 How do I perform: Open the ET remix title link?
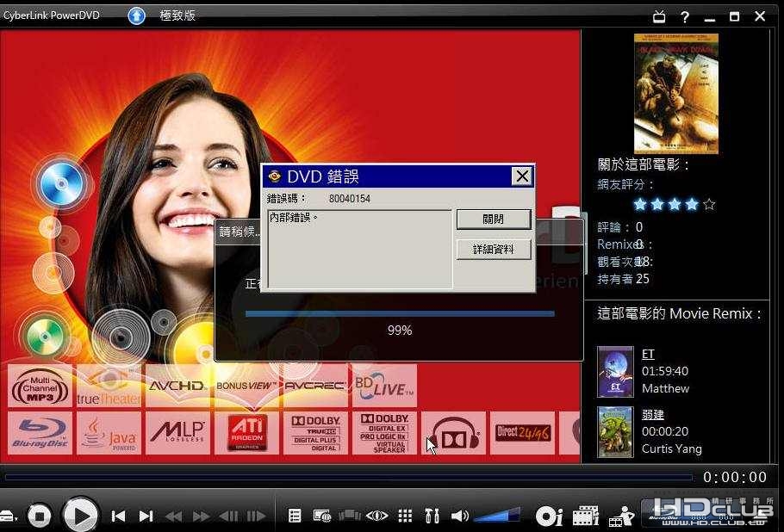648,354
